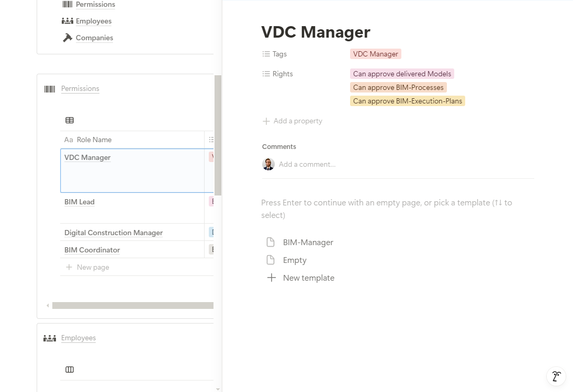This screenshot has width=573, height=392.
Task: Choose the Empty page template
Action: [295, 260]
